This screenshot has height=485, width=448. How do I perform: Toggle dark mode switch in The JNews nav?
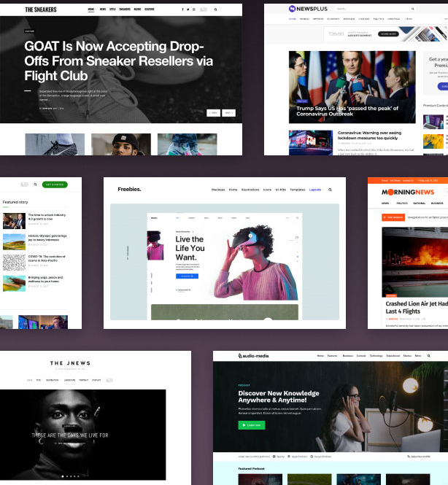click(109, 380)
